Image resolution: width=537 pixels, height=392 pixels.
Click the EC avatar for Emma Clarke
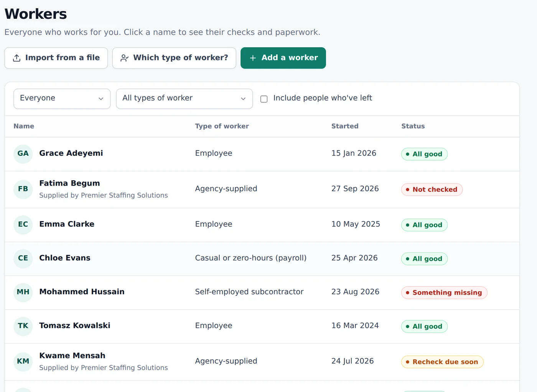tap(23, 224)
